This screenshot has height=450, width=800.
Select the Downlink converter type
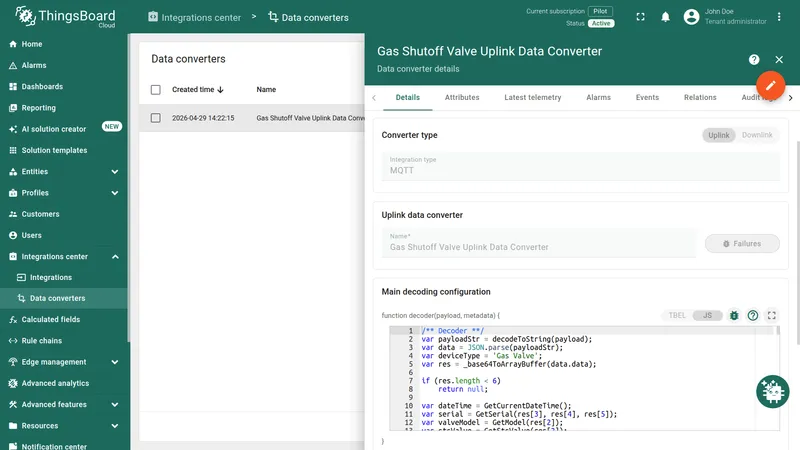pos(757,135)
